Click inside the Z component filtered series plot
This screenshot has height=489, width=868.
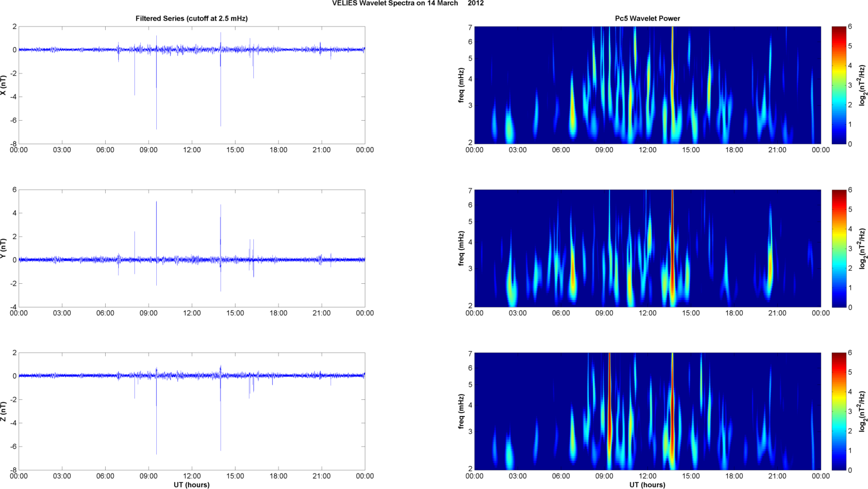[191, 411]
